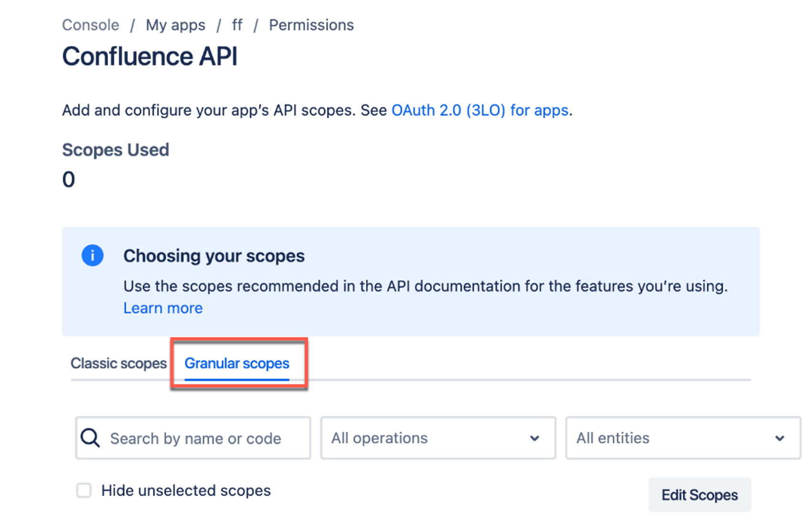Follow the Learn more link
Image resolution: width=812 pixels, height=525 pixels.
pos(163,308)
